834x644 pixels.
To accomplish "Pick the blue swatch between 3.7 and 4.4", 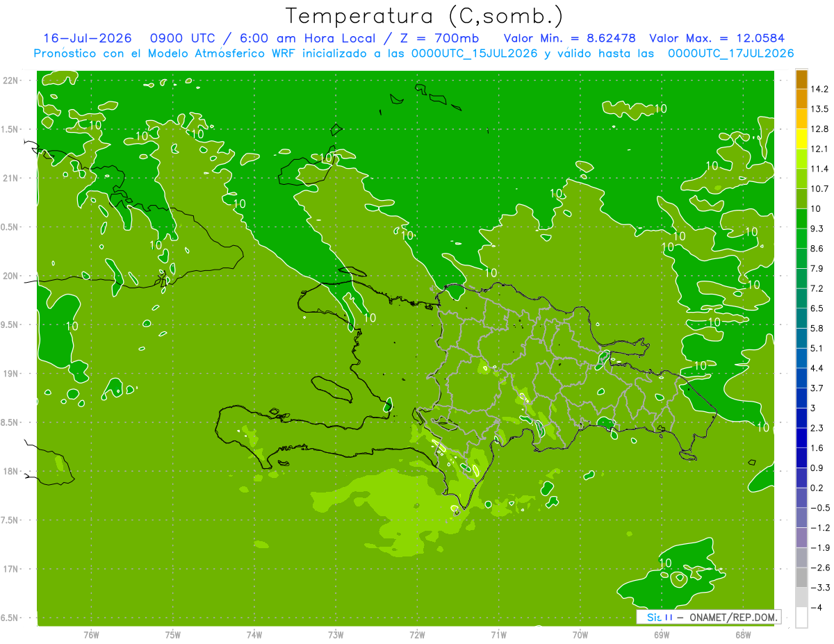I will pos(801,378).
